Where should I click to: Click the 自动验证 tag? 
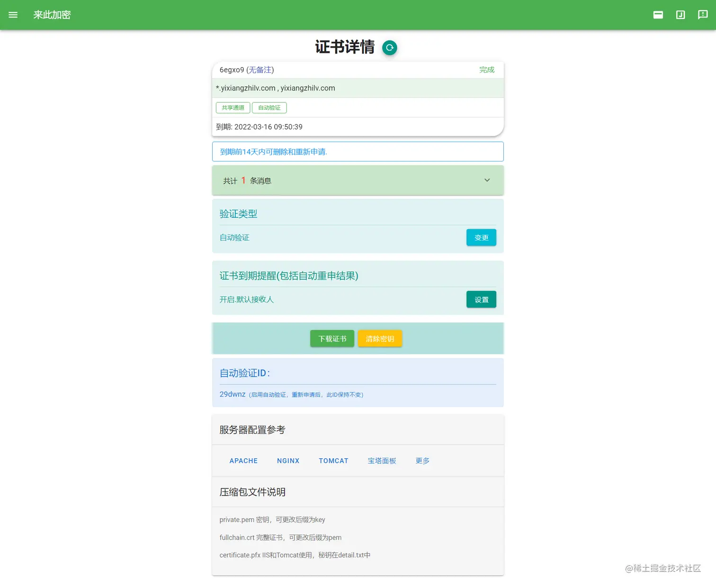pos(269,107)
